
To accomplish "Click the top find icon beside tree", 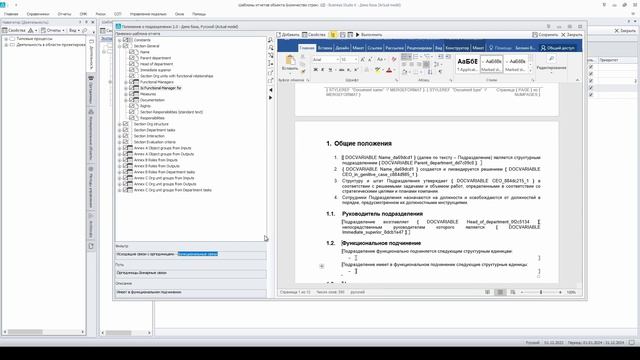I will (x=271, y=40).
